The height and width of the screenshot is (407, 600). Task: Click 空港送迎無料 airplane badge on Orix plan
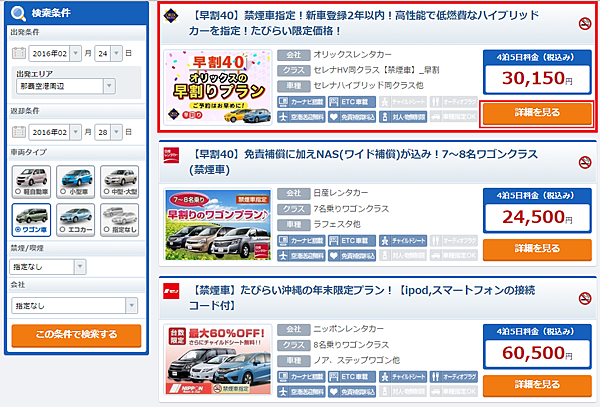pos(301,117)
